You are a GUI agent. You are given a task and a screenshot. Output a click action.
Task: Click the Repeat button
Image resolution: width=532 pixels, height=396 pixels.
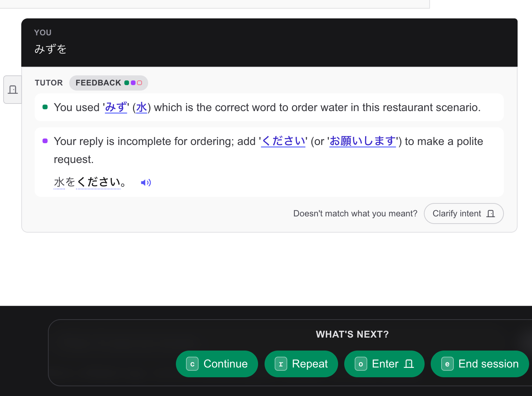pyautogui.click(x=301, y=364)
